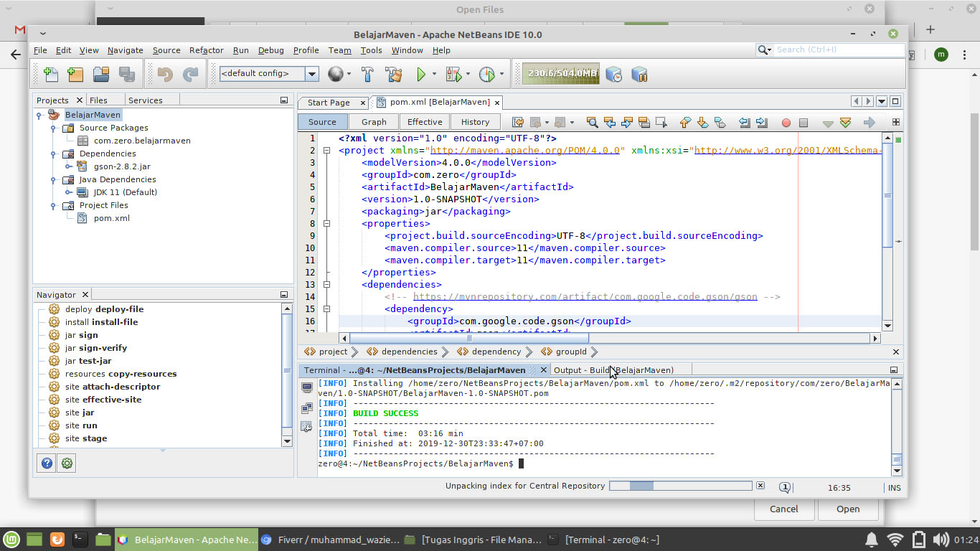
Task: Toggle bookmark on current line
Action: [720, 123]
